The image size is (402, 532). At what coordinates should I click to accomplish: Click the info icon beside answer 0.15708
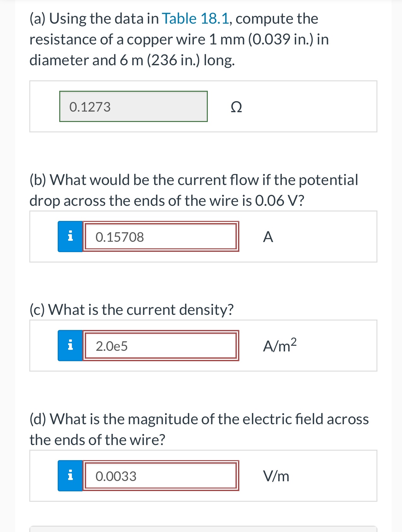coord(71,237)
